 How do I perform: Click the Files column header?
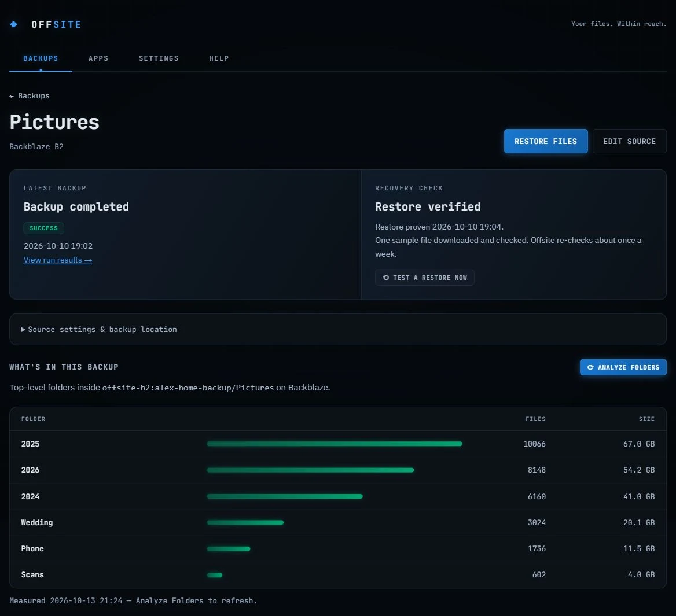535,419
